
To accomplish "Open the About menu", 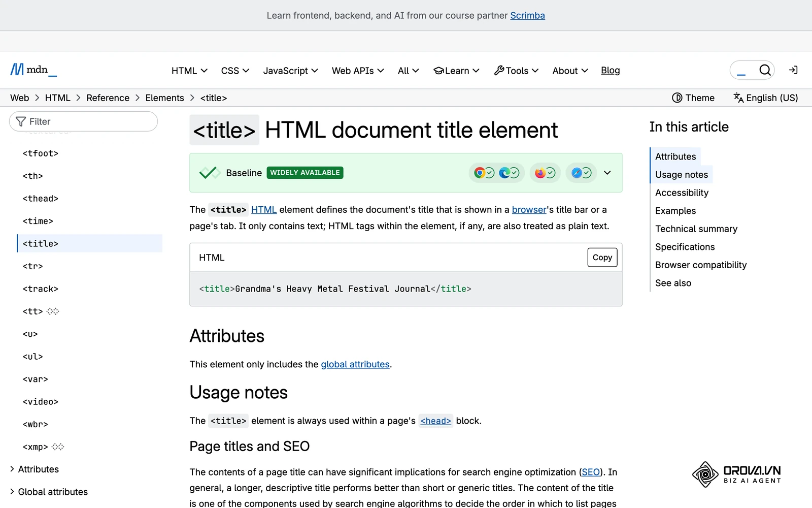I will (570, 71).
